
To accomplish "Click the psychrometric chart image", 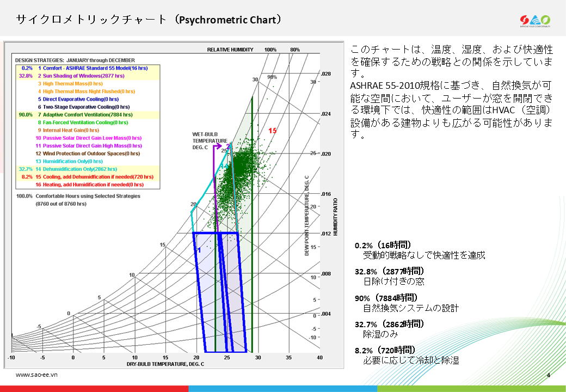I will (174, 205).
